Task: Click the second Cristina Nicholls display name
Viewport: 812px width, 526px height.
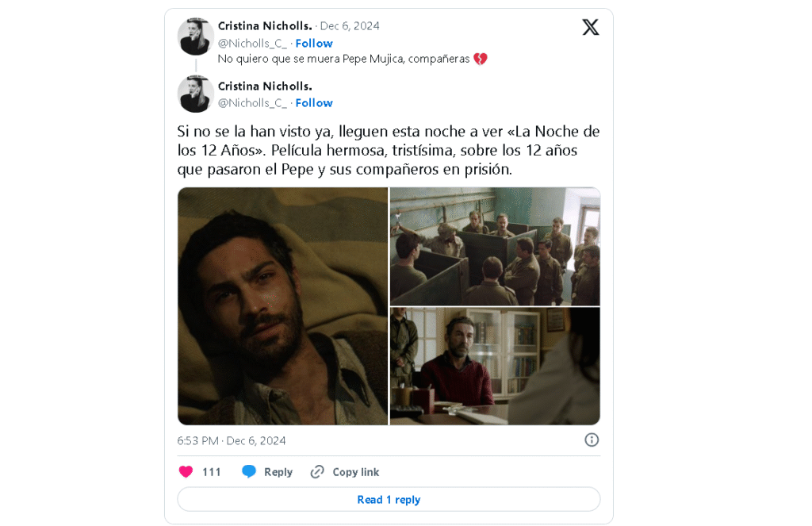Action: point(265,86)
